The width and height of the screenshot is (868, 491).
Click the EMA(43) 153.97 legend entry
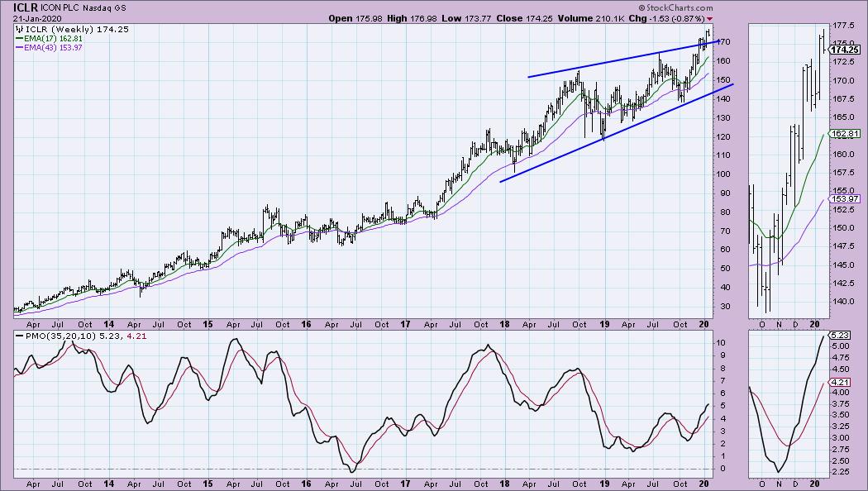point(50,48)
